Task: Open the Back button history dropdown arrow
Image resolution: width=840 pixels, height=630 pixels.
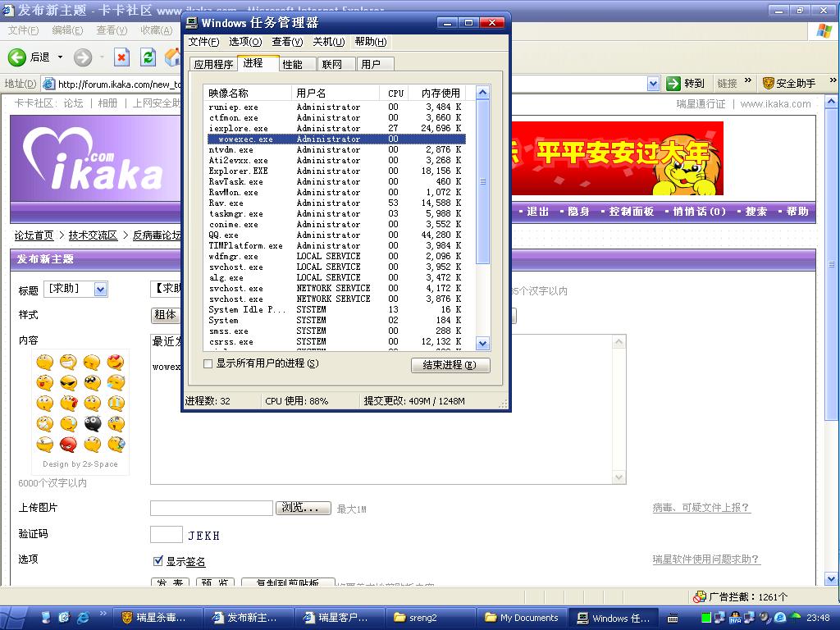Action: click(60, 57)
